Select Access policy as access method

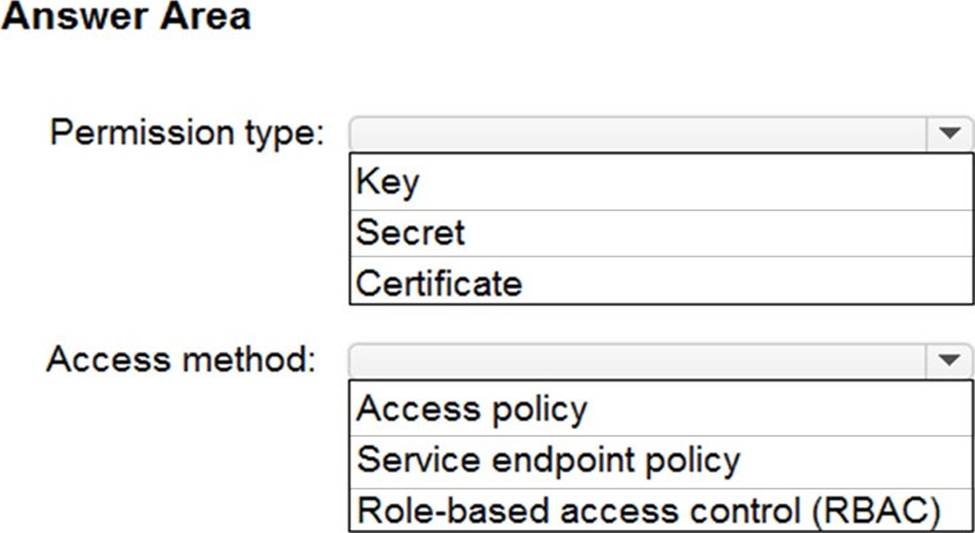(x=660, y=408)
